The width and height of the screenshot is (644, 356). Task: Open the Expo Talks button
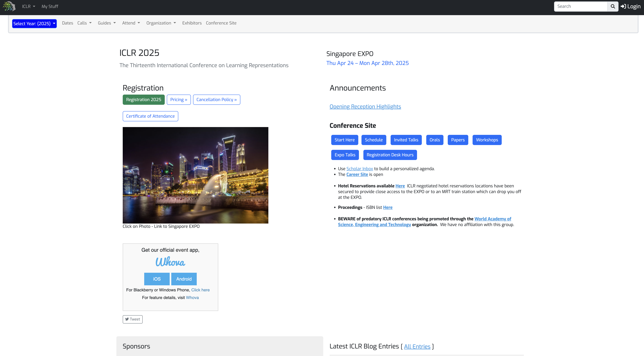click(x=345, y=155)
